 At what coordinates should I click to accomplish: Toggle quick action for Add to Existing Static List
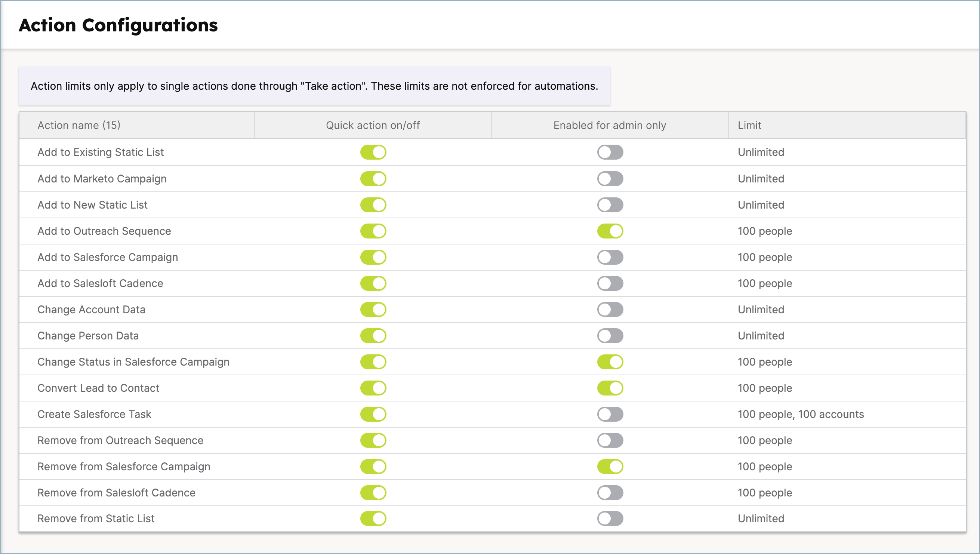pyautogui.click(x=373, y=152)
